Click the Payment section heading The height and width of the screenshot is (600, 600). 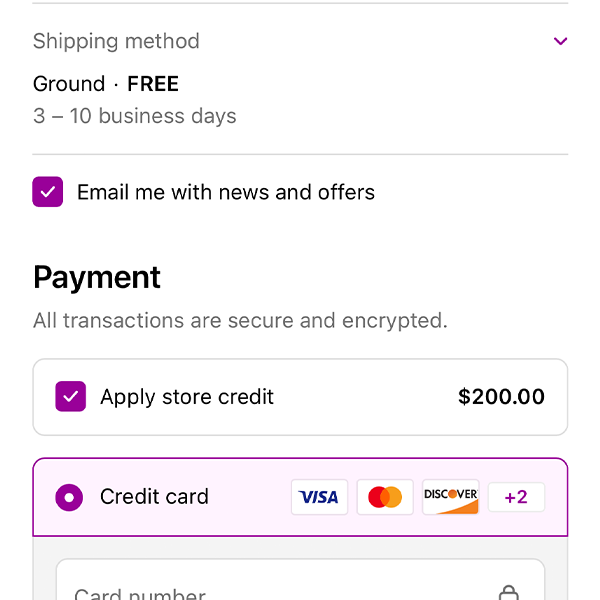click(97, 277)
